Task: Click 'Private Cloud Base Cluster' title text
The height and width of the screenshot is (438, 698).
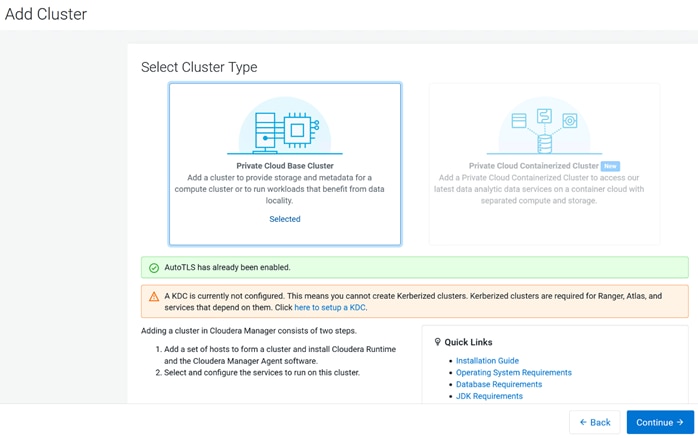Action: coord(285,166)
